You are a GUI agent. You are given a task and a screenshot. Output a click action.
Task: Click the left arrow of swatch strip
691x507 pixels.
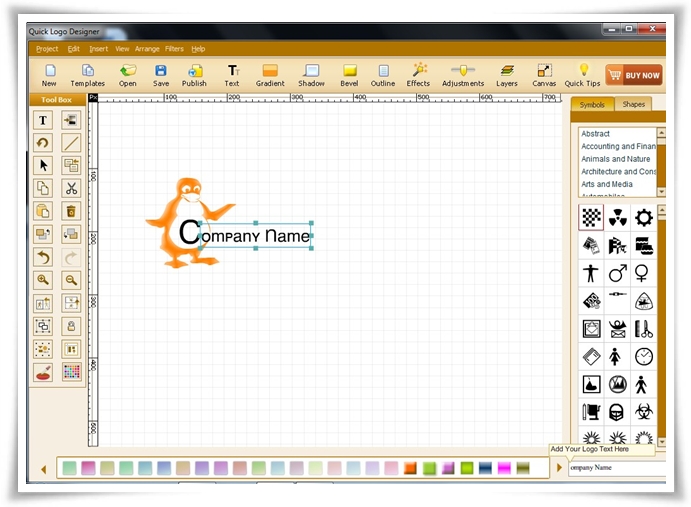click(x=44, y=469)
